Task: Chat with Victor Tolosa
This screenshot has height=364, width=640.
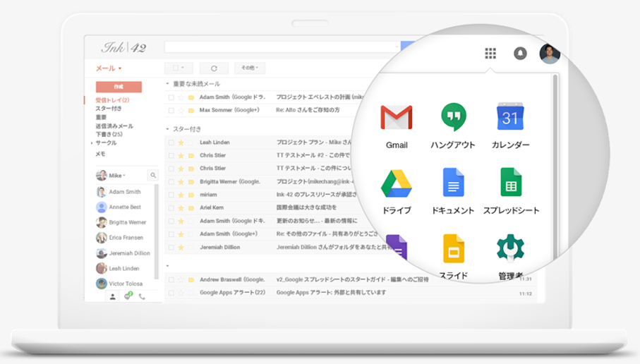Action: pyautogui.click(x=119, y=284)
